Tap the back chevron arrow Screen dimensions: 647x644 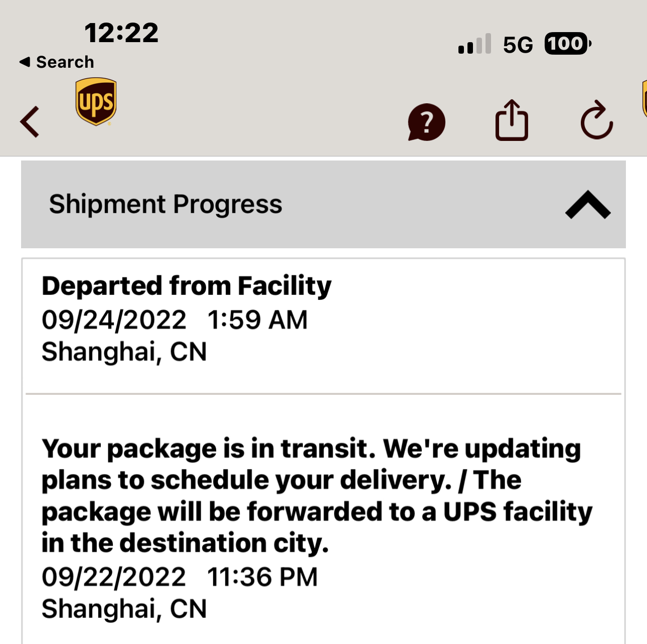(30, 122)
